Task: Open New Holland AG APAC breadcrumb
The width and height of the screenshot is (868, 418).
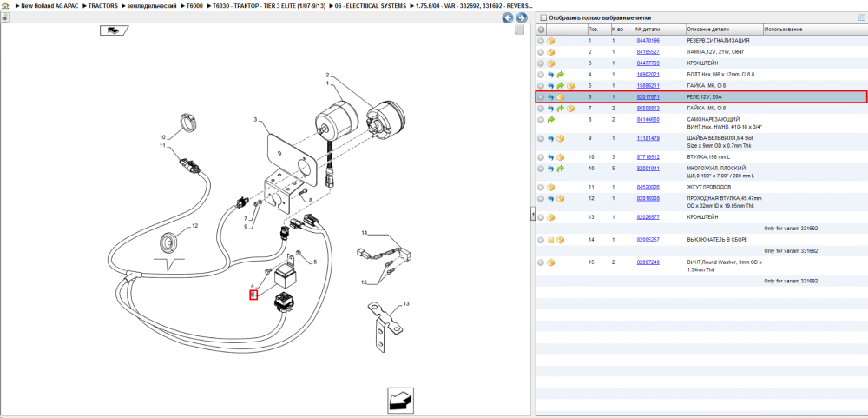Action: pos(49,5)
